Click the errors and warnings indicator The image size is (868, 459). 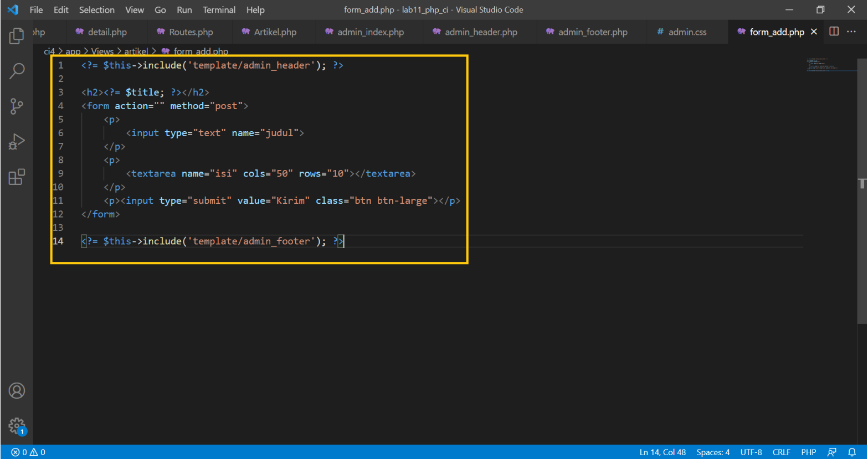pyautogui.click(x=23, y=452)
